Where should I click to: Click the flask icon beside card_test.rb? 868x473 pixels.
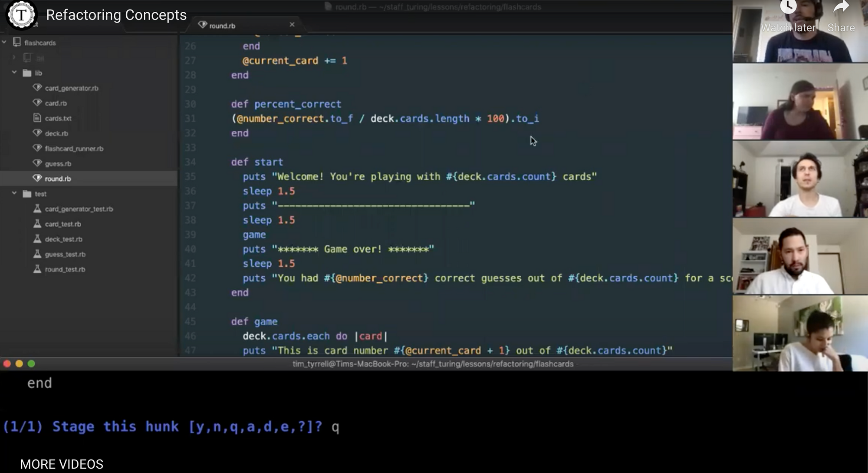tap(37, 224)
